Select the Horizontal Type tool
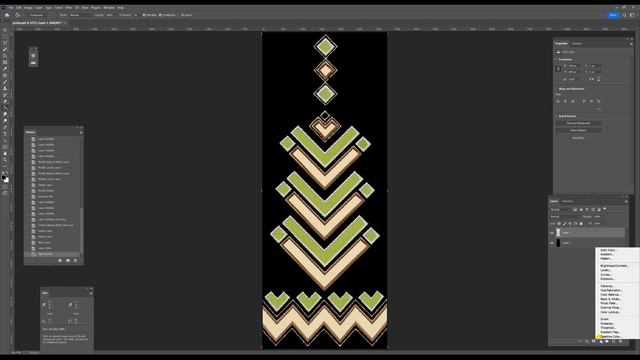 click(x=5, y=134)
